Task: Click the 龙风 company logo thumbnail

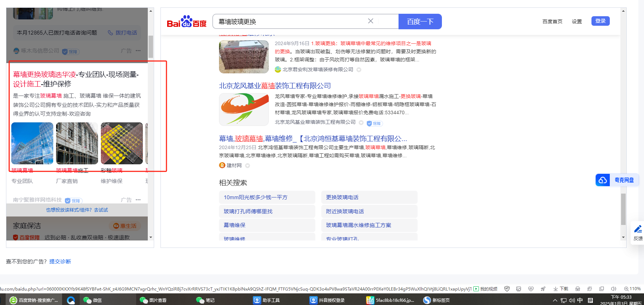Action: pos(244,109)
